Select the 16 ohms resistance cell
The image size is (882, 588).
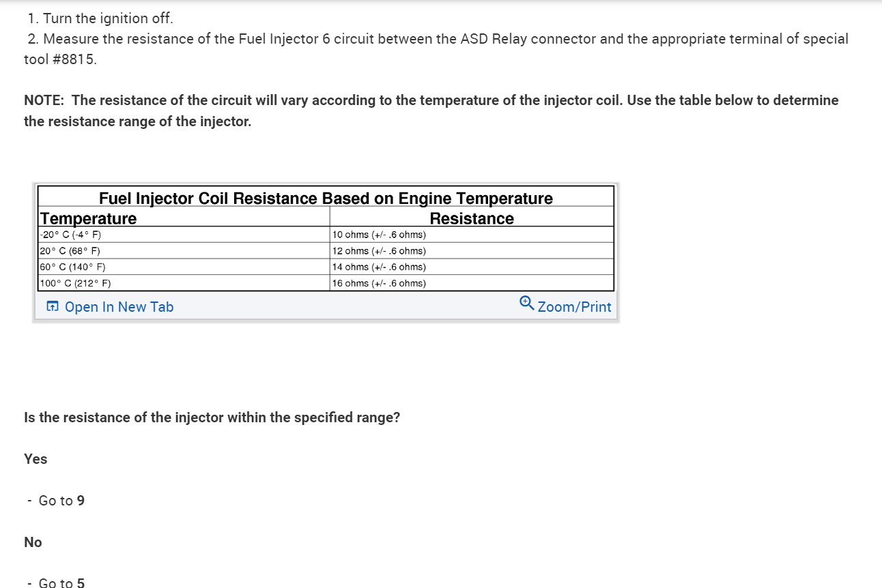click(x=379, y=284)
